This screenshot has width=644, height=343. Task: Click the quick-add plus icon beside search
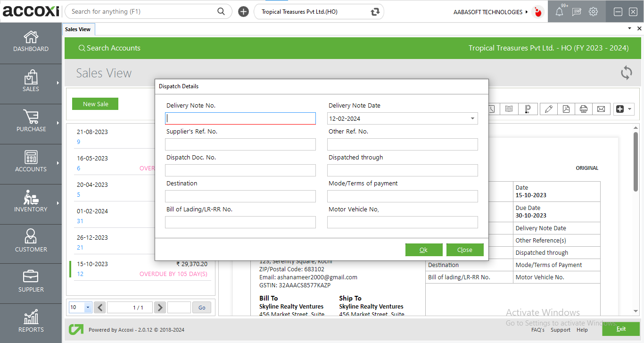click(x=243, y=12)
